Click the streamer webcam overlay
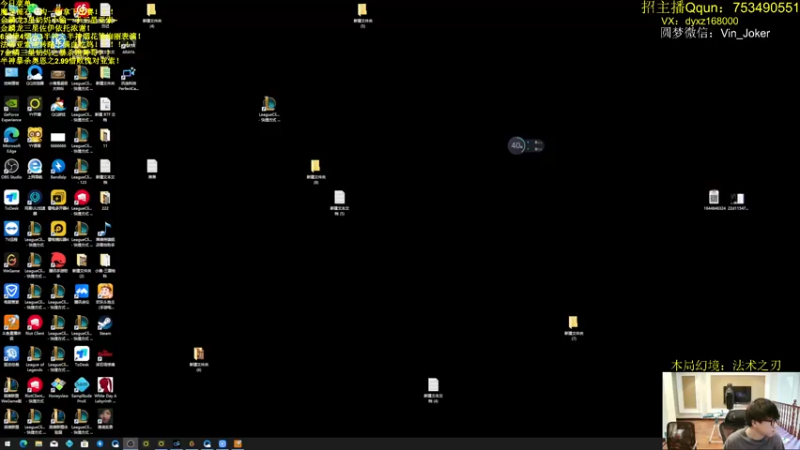This screenshot has height=450, width=800. [x=731, y=411]
